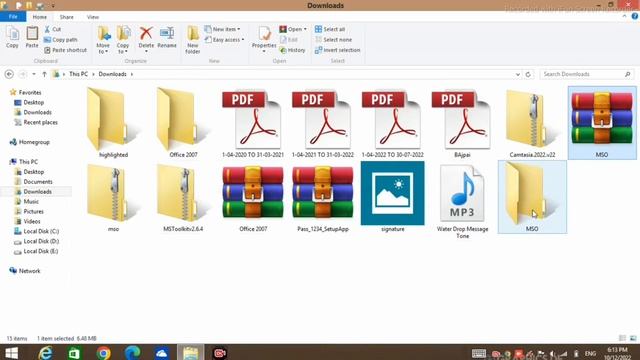Click Downloads in the address bar
Screen dimensions: 640x360
pyautogui.click(x=112, y=74)
